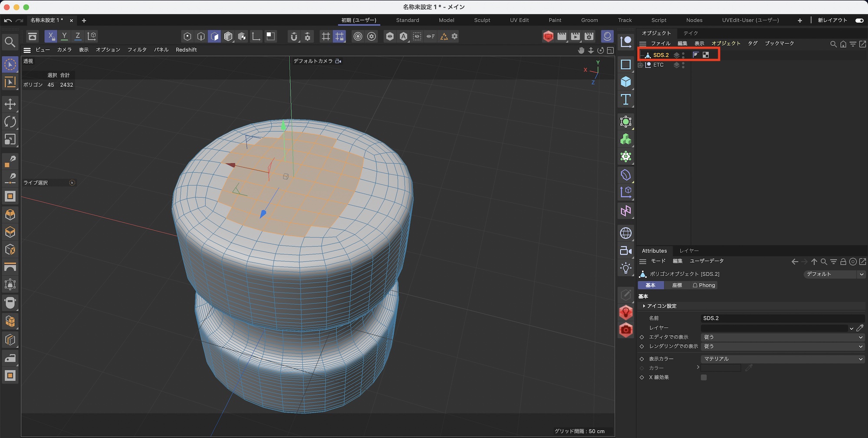
Task: Select the Rotate tool in left toolbar
Action: [x=10, y=122]
